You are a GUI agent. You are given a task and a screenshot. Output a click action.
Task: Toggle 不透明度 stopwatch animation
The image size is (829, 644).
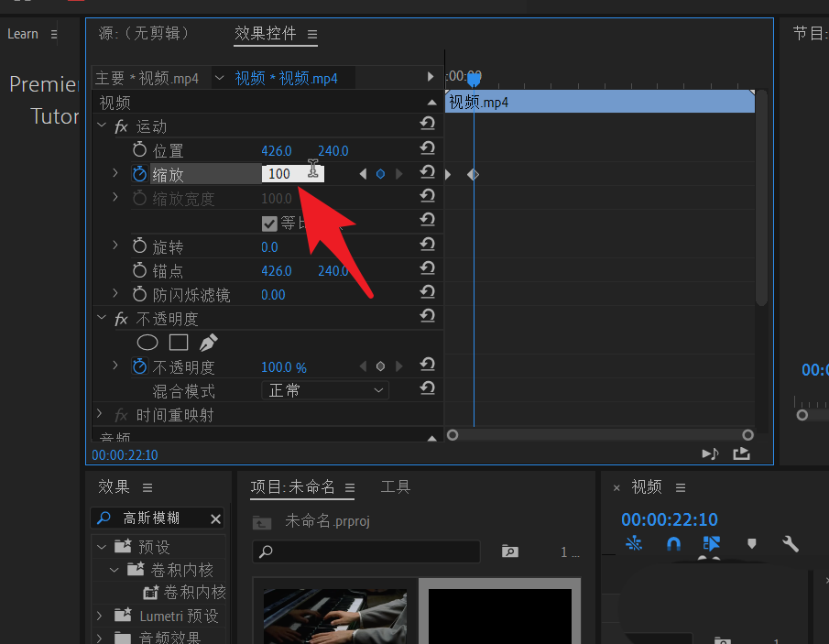tap(139, 366)
